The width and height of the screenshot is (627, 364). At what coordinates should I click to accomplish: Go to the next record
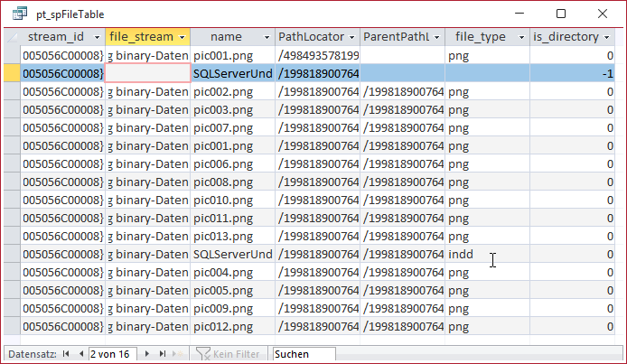(x=148, y=353)
